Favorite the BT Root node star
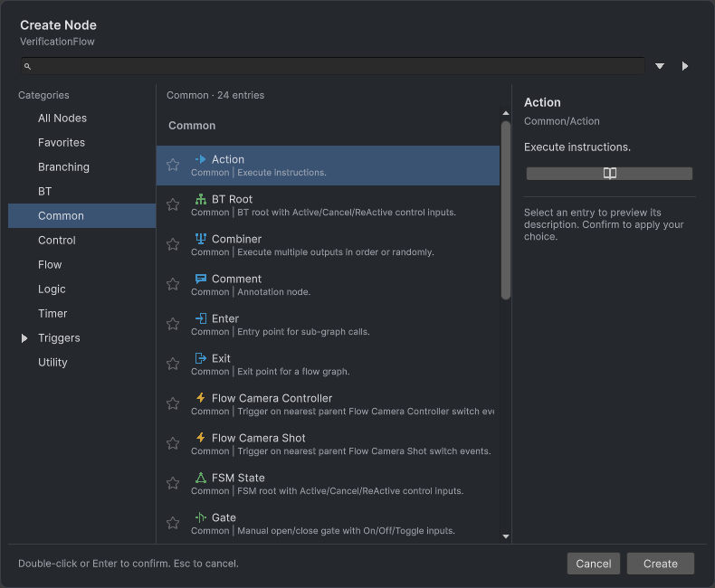 click(x=173, y=204)
